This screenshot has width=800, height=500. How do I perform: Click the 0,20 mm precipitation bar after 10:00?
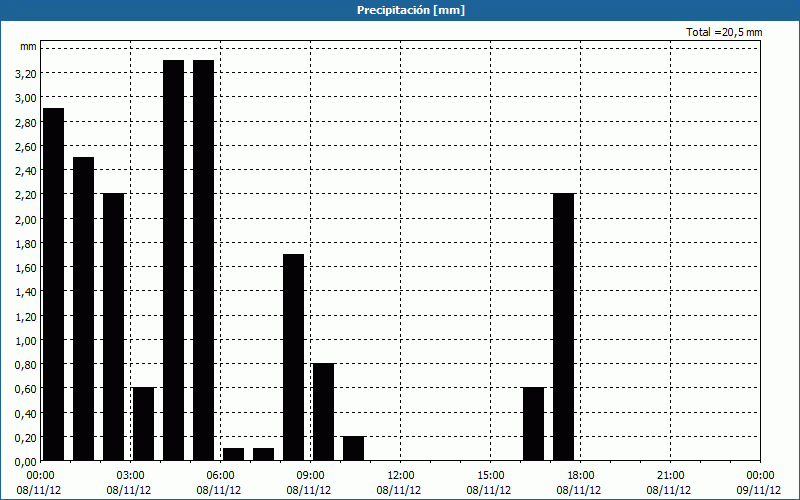pos(354,448)
